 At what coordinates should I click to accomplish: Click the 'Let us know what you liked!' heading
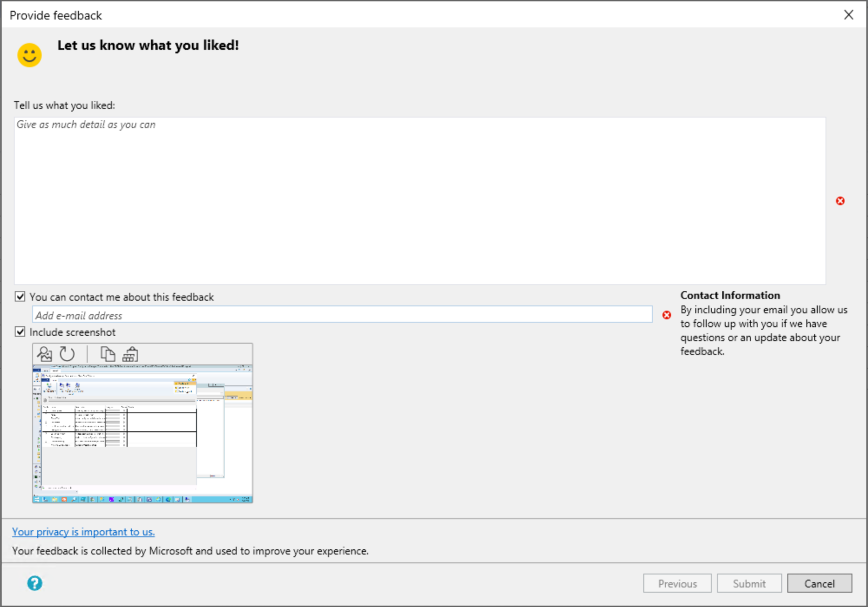[x=148, y=45]
